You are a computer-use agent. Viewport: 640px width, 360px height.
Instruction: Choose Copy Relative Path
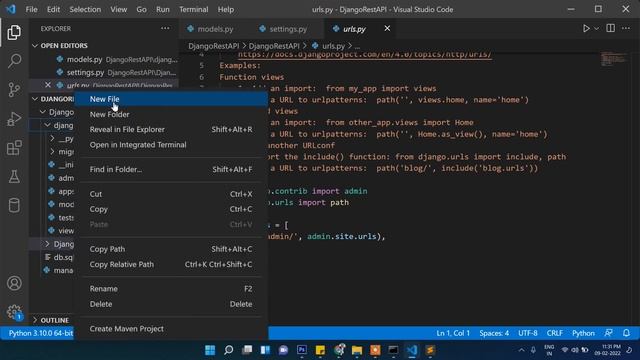[x=171, y=264]
